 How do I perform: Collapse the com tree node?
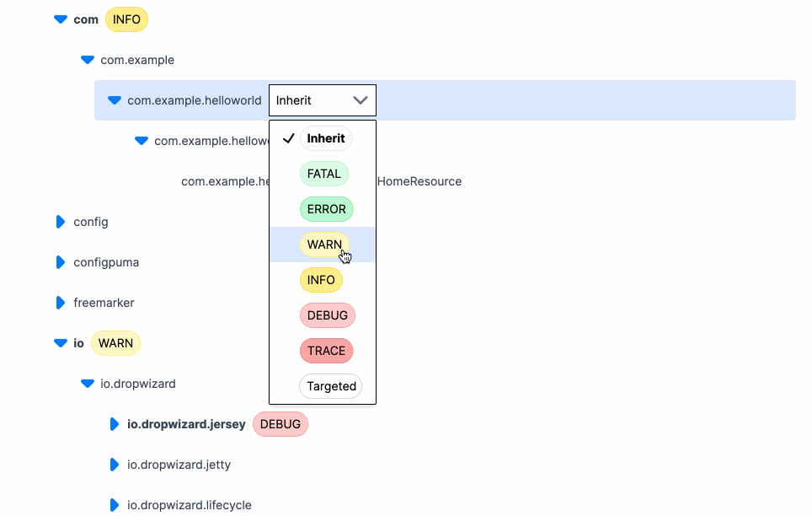click(60, 19)
